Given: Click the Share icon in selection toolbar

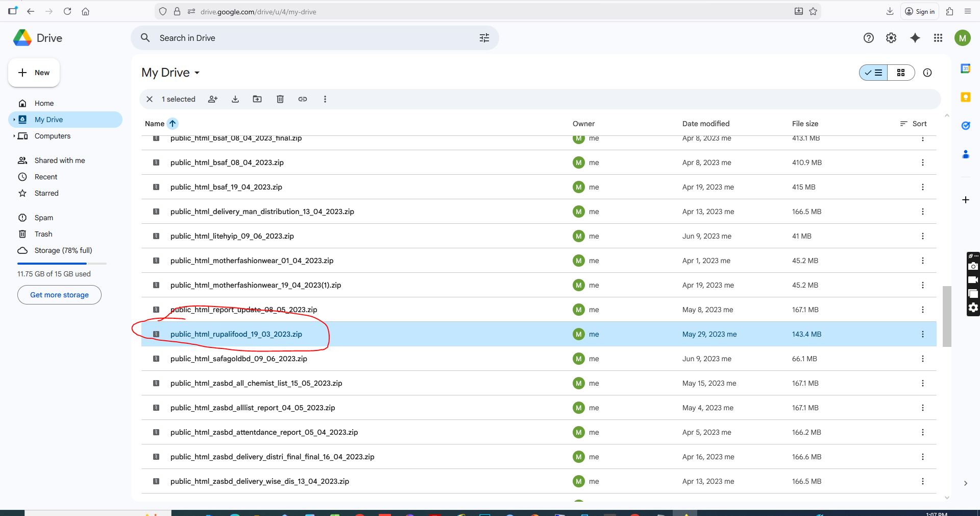Looking at the screenshot, I should [x=213, y=99].
